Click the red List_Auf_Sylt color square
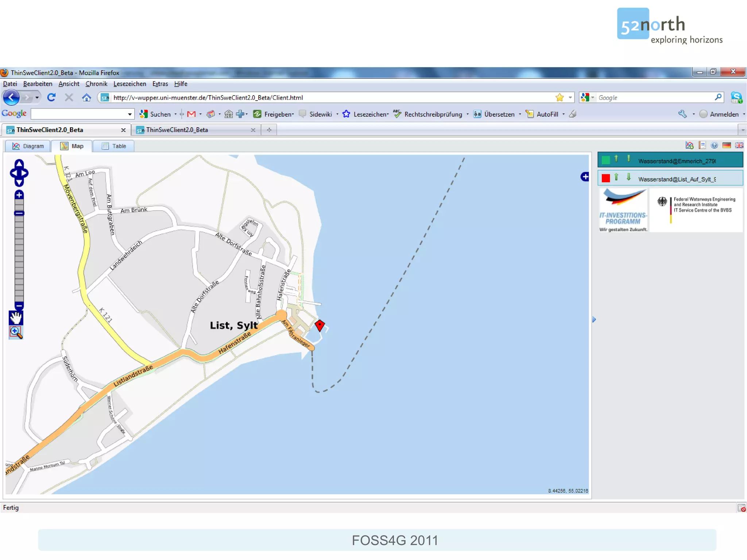 coord(606,178)
